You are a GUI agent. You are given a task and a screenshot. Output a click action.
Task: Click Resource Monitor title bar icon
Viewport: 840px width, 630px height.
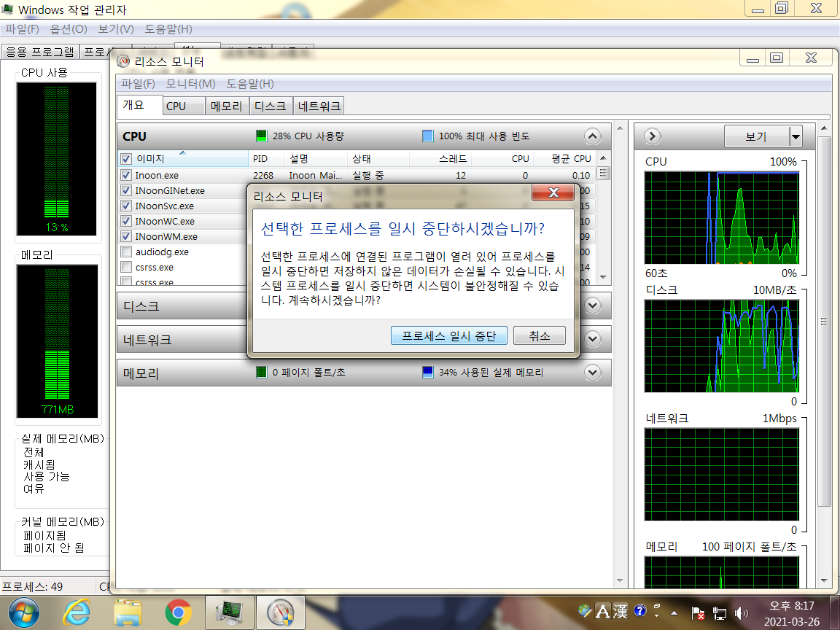[x=124, y=61]
